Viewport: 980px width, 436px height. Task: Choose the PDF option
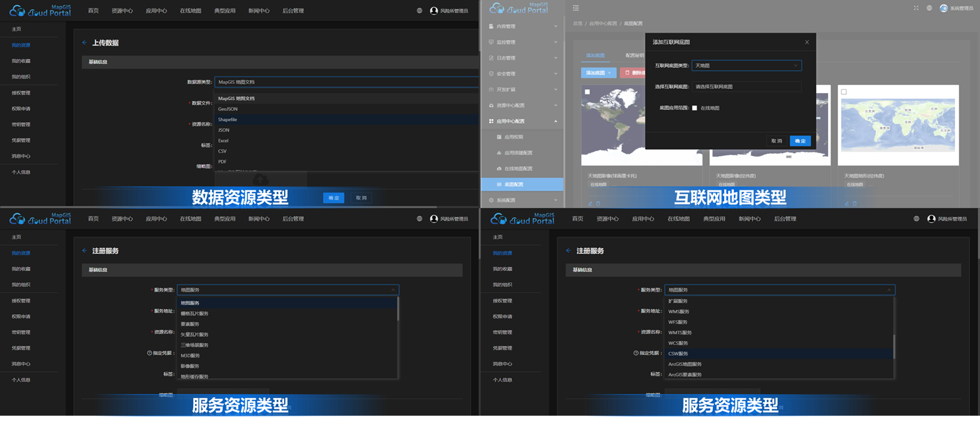click(x=347, y=162)
